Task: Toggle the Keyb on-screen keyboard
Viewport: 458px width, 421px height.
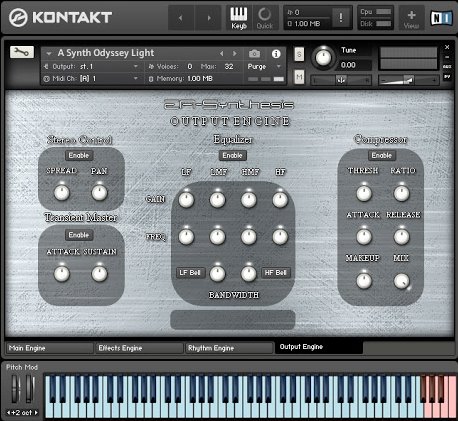Action: pyautogui.click(x=239, y=18)
